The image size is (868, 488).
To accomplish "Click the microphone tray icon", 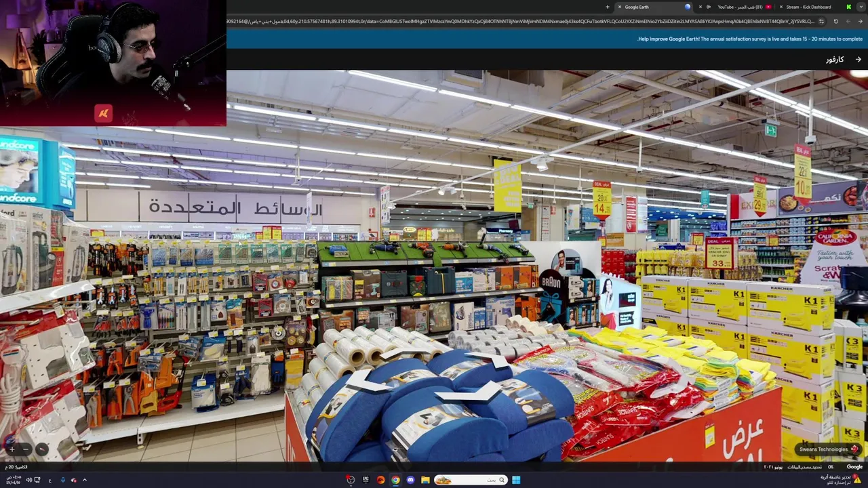I will click(x=62, y=480).
